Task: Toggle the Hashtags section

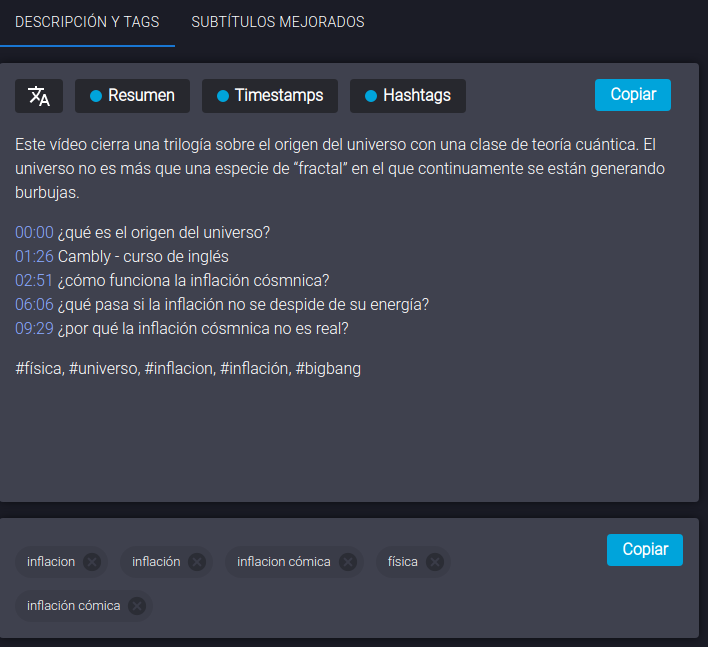Action: pyautogui.click(x=408, y=96)
